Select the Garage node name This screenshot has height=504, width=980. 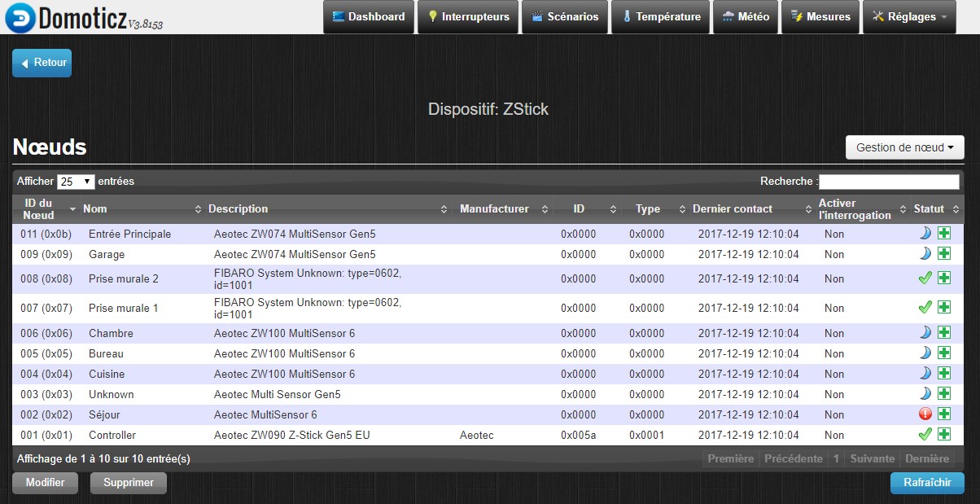pyautogui.click(x=107, y=254)
